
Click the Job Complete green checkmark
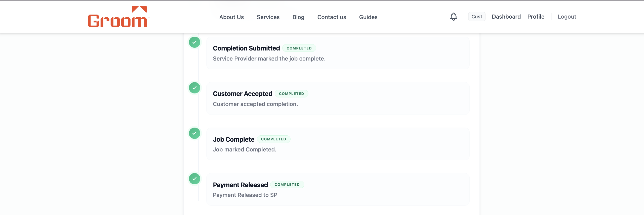pyautogui.click(x=194, y=133)
